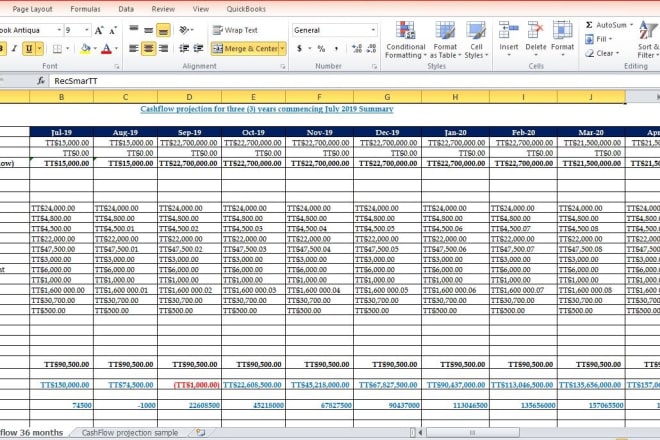Open the Borders dropdown arrow
The height and width of the screenshot is (440, 660).
pos(67,49)
